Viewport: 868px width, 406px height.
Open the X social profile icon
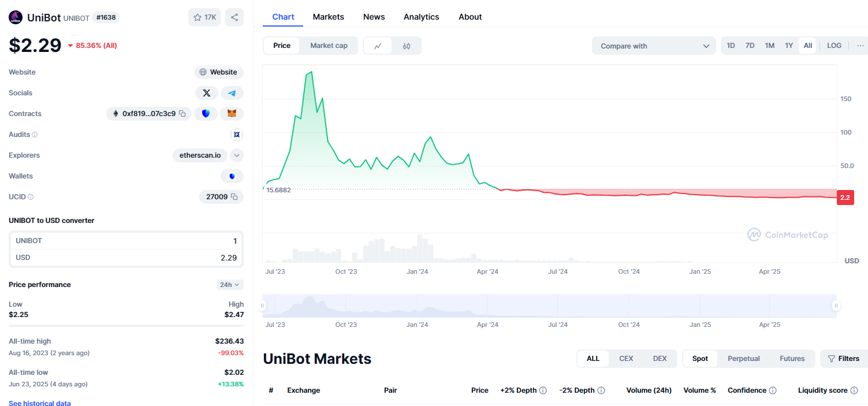[207, 93]
